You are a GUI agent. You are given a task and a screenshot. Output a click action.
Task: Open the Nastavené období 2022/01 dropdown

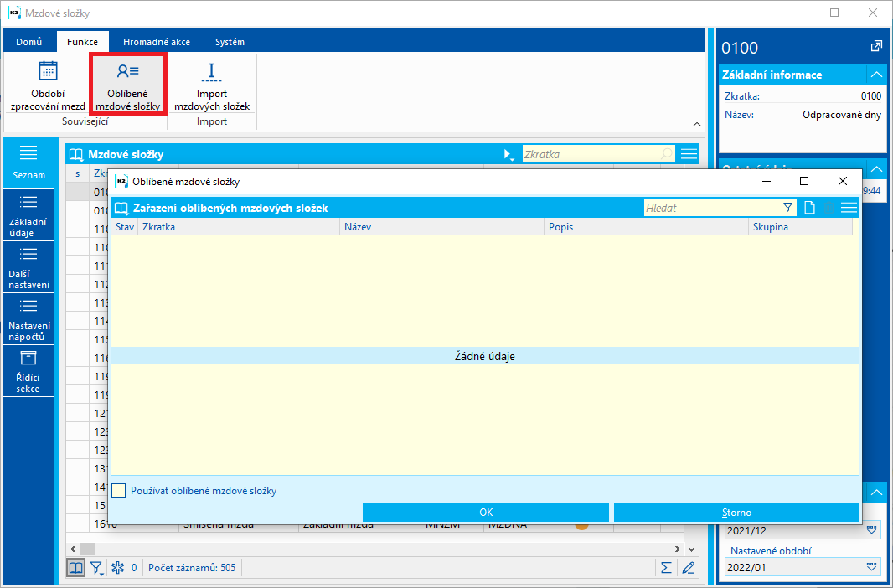click(x=870, y=567)
